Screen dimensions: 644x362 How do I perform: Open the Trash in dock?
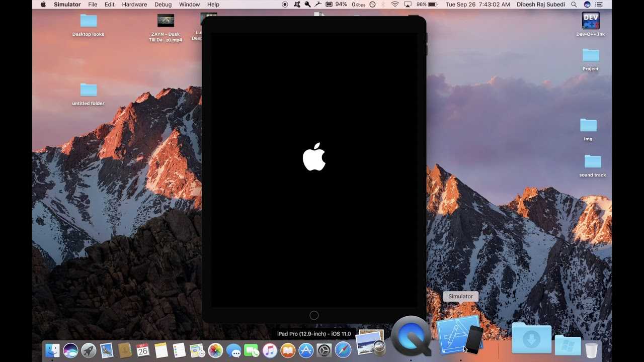point(591,350)
